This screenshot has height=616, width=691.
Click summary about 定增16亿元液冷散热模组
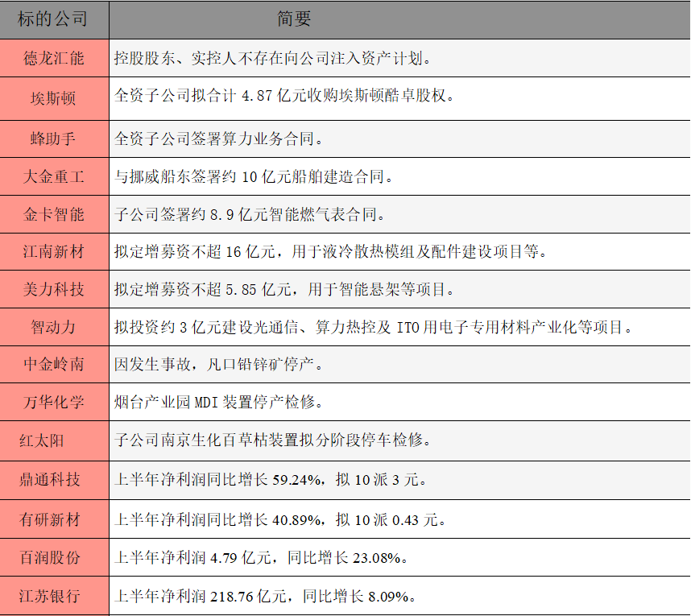pos(399,252)
